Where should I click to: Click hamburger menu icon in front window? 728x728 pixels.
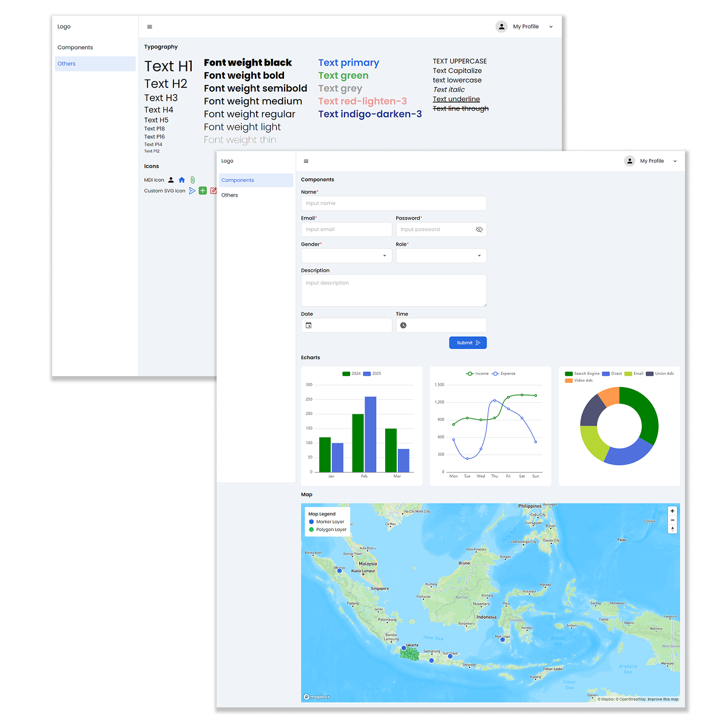(x=306, y=161)
